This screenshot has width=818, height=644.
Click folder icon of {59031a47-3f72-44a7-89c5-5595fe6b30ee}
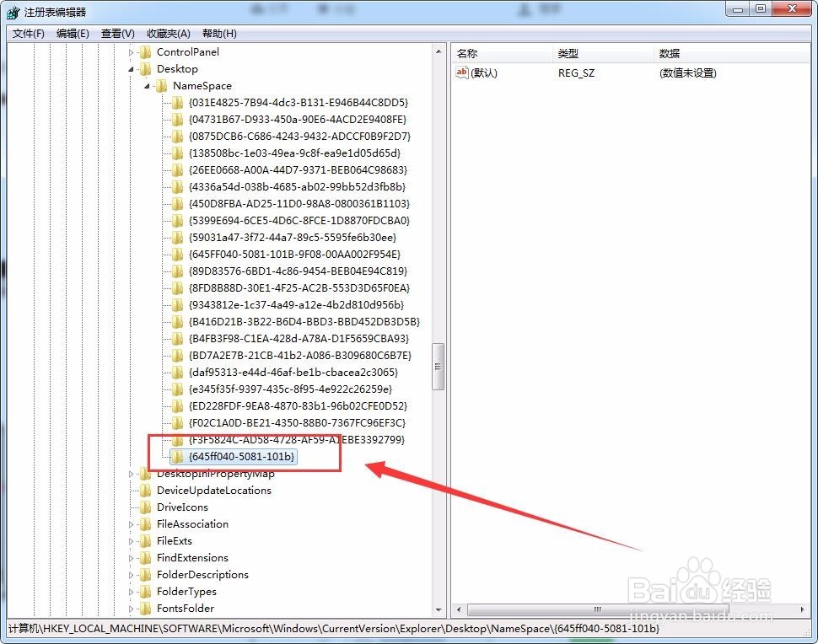pyautogui.click(x=178, y=237)
